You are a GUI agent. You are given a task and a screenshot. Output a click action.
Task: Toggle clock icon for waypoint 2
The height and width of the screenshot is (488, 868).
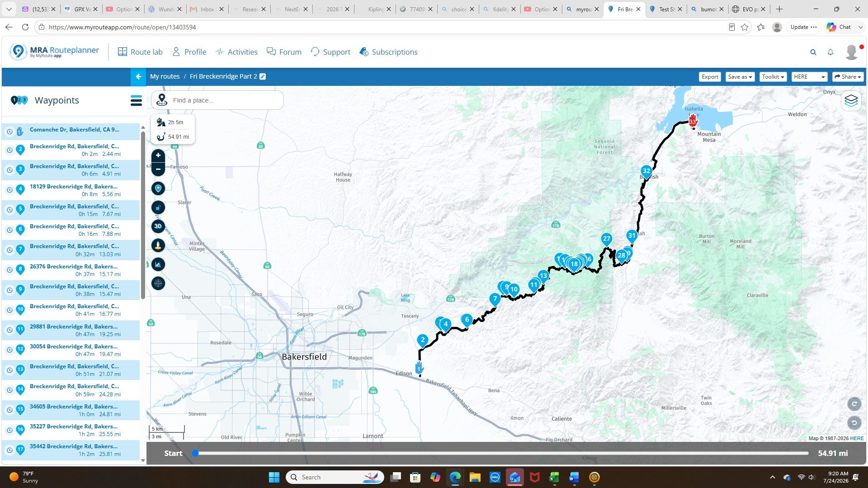(x=9, y=150)
